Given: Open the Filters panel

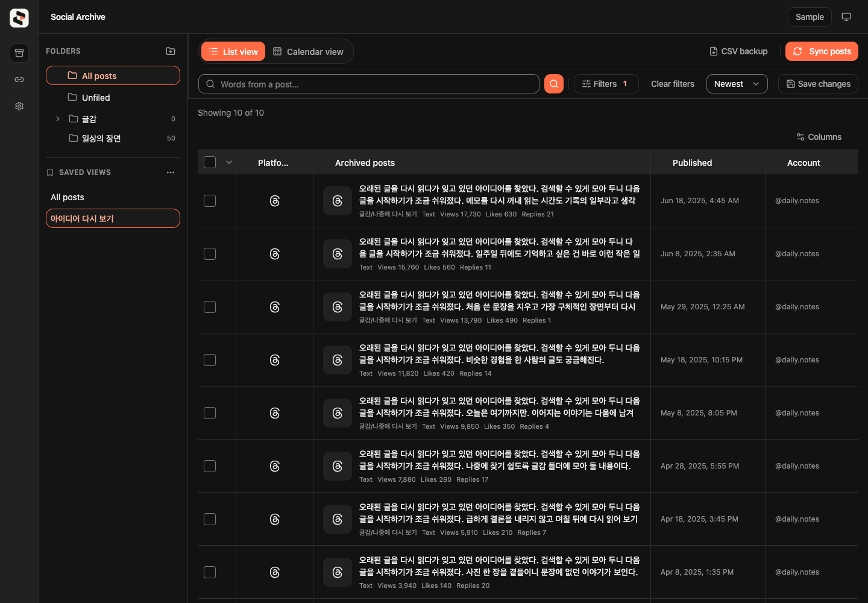Looking at the screenshot, I should [x=606, y=84].
